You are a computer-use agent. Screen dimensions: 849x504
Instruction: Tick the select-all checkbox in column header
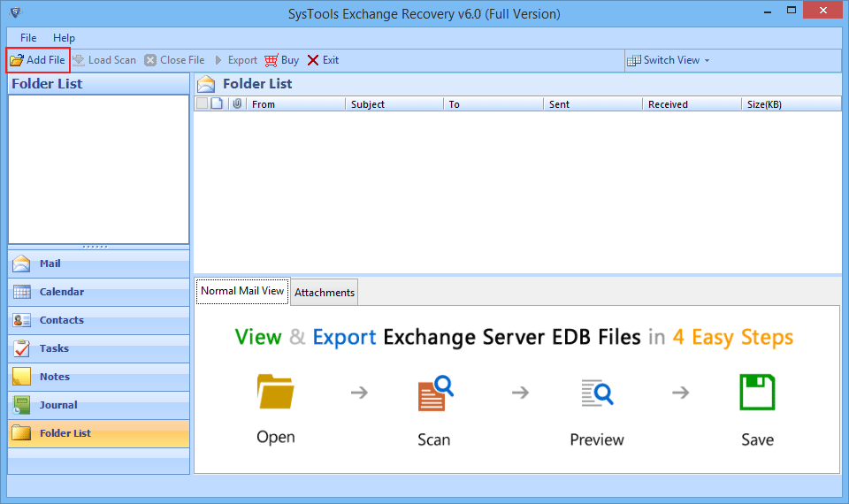click(x=202, y=103)
